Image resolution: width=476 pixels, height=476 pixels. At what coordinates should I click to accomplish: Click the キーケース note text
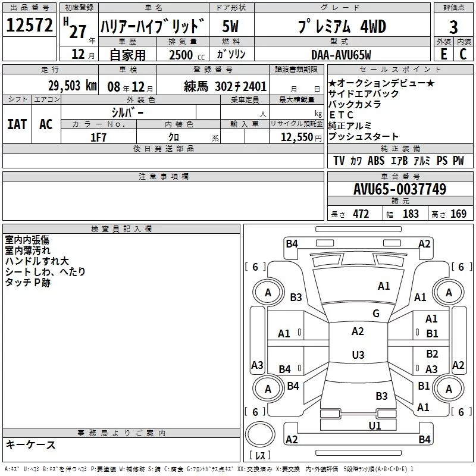(x=31, y=445)
